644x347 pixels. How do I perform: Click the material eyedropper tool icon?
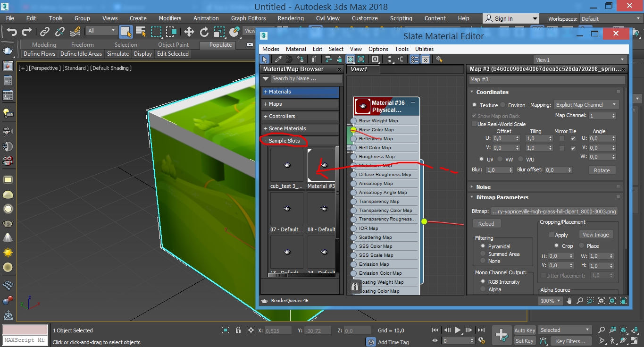click(x=278, y=59)
